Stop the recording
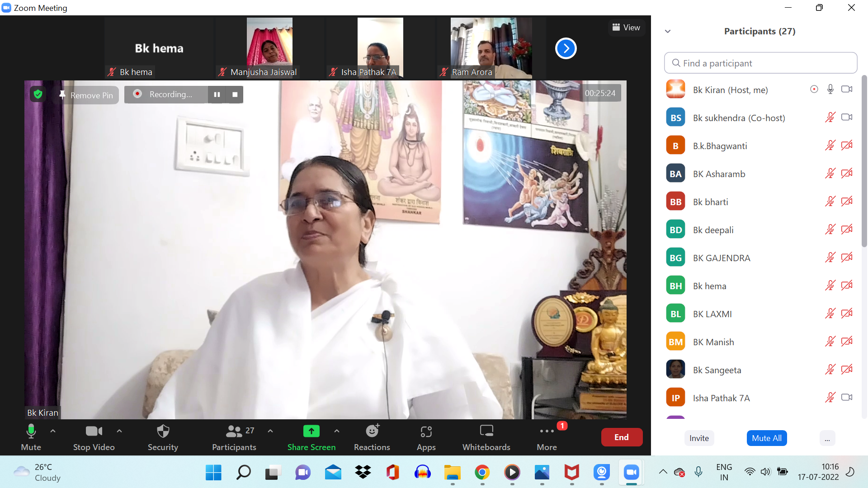The width and height of the screenshot is (868, 488). tap(235, 94)
